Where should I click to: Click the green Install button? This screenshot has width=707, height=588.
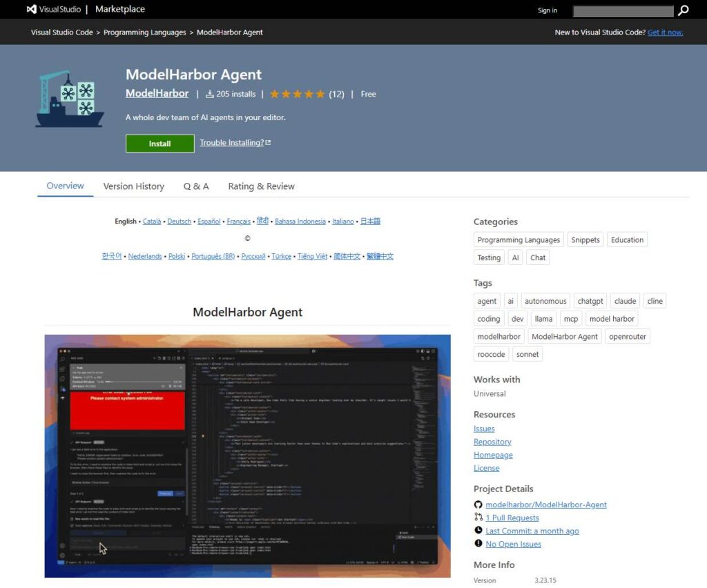point(160,144)
